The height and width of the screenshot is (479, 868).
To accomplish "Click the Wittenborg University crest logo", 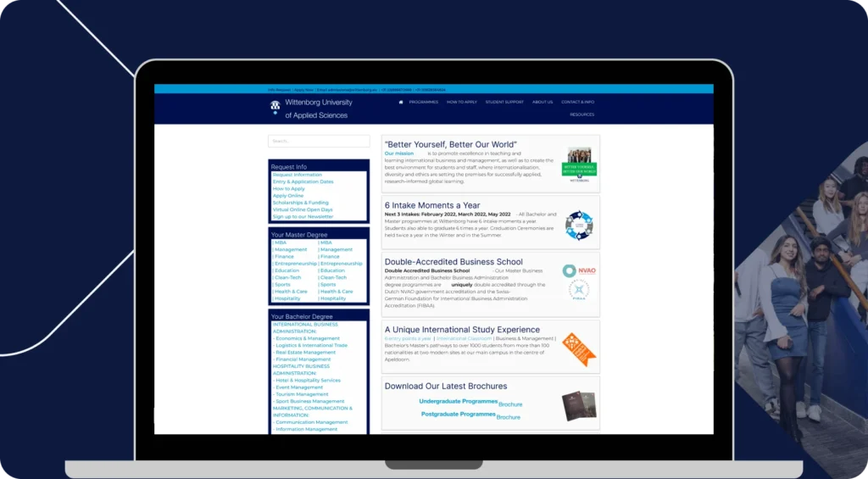I will tap(275, 107).
